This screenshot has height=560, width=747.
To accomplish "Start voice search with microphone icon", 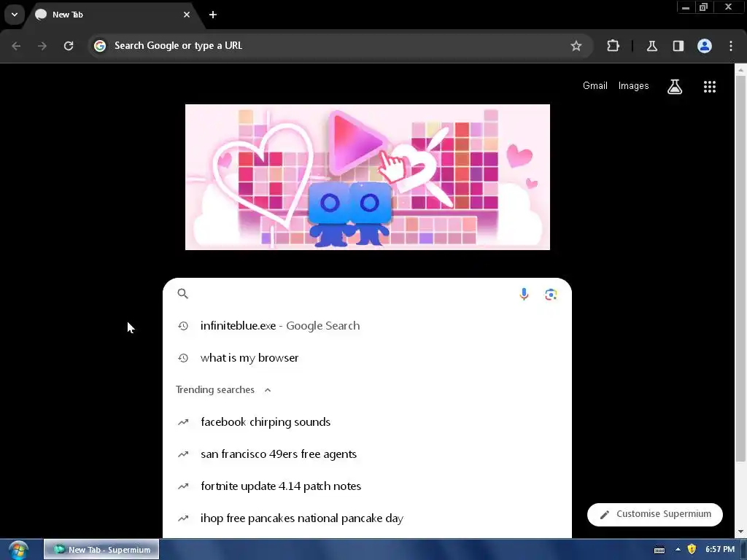I will [x=524, y=295].
